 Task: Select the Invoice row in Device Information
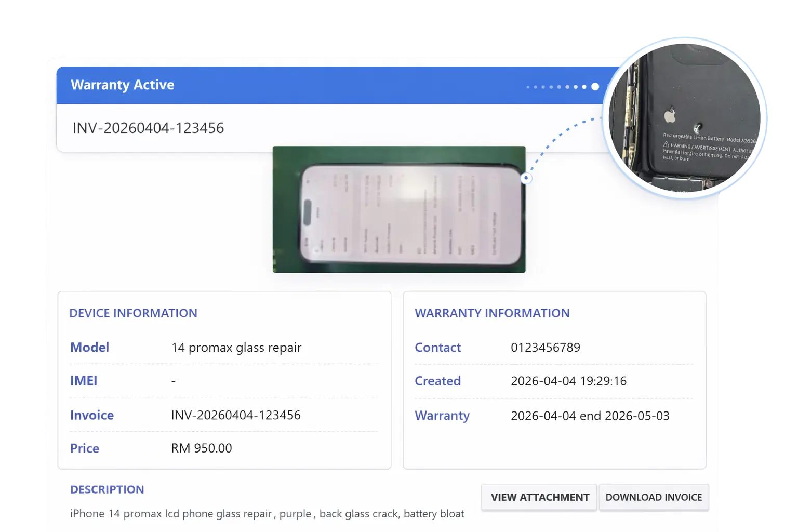(236, 415)
